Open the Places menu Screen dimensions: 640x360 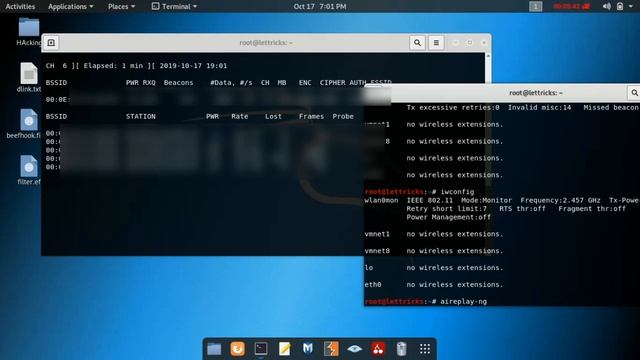pos(121,7)
